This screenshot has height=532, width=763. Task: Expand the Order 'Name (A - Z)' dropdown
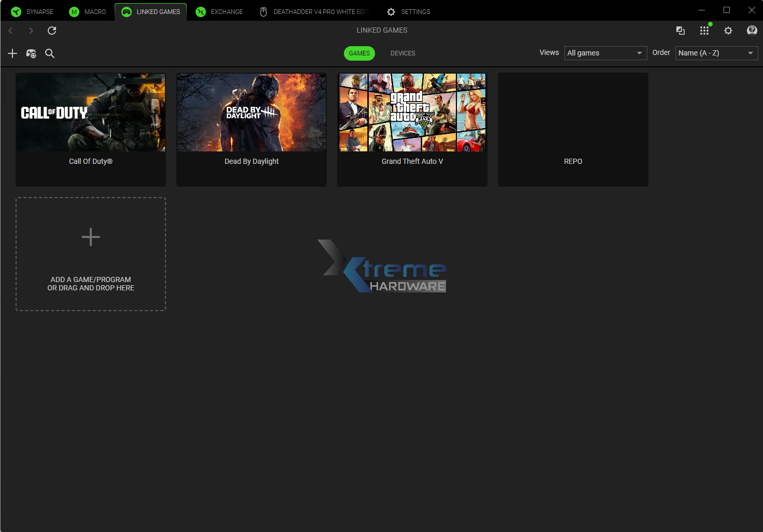(x=716, y=53)
